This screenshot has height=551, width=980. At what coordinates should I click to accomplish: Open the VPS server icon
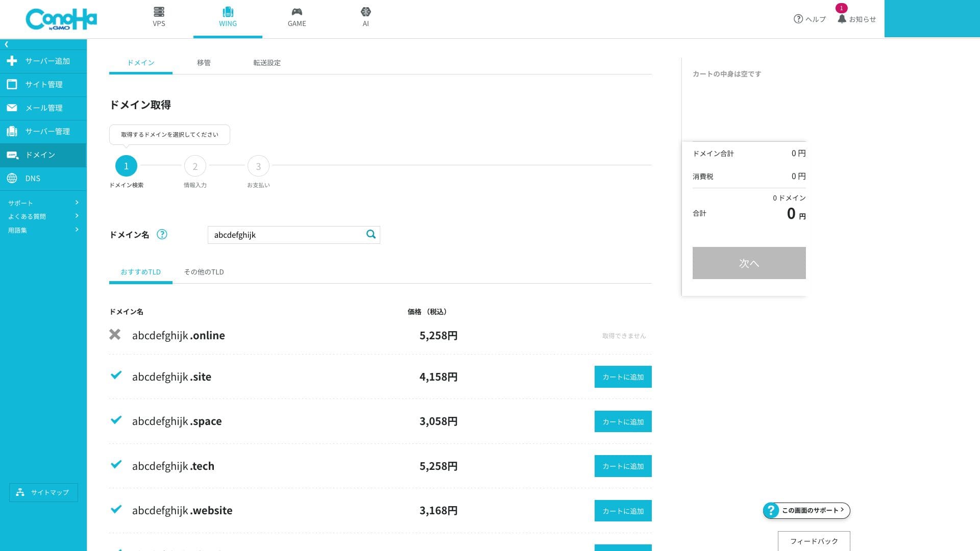click(x=159, y=12)
